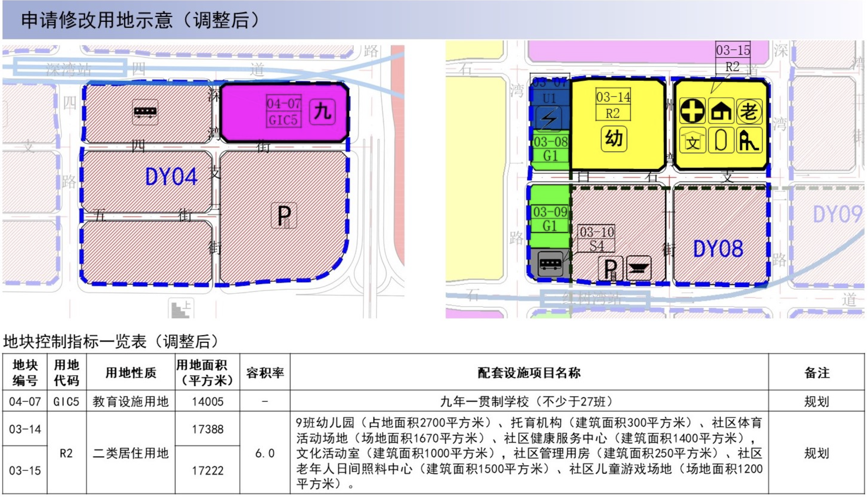868x497 pixels.
Task: Click the 九年一贯制学校 facilities cell
Action: click(x=529, y=401)
